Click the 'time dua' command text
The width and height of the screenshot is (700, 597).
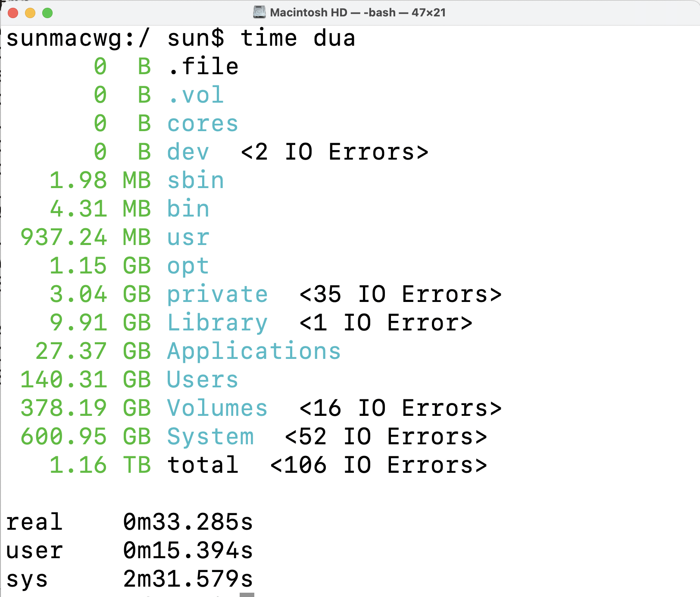[x=297, y=38]
